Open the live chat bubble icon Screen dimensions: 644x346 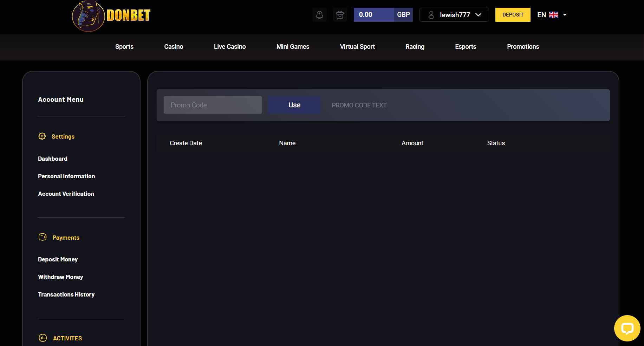(627, 328)
